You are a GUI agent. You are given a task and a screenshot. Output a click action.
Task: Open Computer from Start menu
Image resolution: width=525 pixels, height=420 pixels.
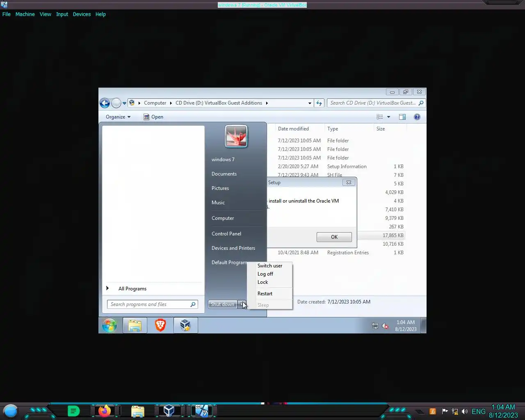click(x=223, y=218)
